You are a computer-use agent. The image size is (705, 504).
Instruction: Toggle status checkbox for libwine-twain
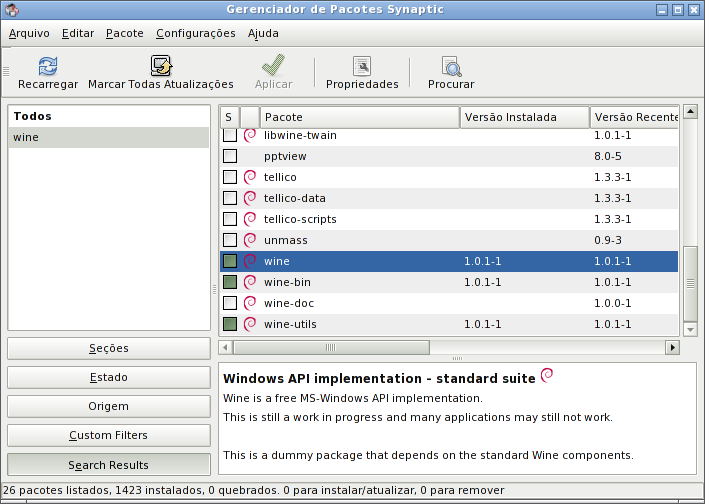click(230, 135)
